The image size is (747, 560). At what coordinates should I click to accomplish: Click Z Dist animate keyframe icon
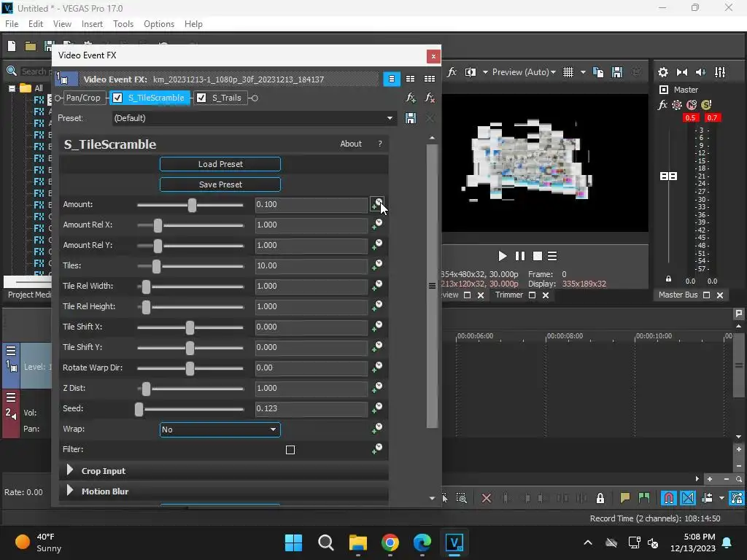pyautogui.click(x=377, y=388)
